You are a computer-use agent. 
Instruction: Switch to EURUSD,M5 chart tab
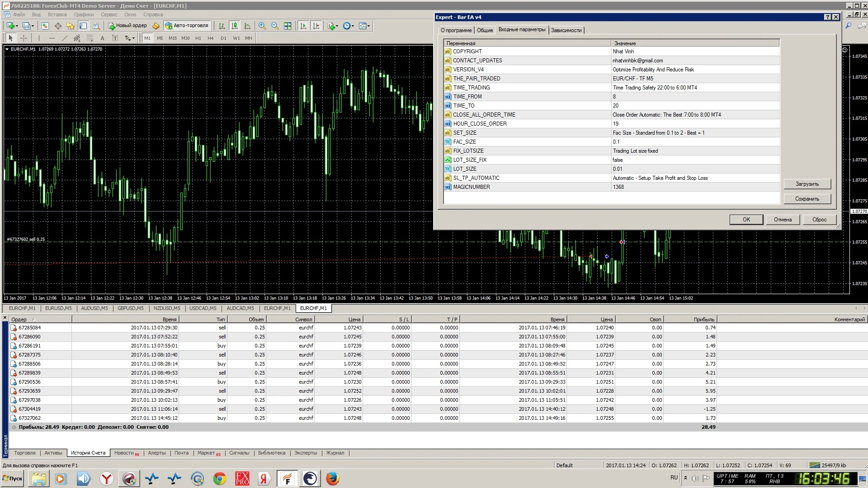coord(58,308)
